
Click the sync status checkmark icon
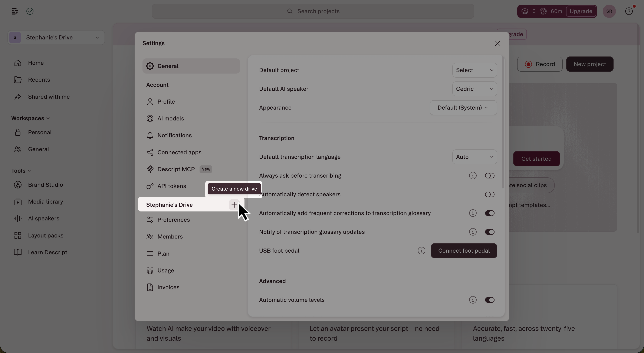click(30, 11)
